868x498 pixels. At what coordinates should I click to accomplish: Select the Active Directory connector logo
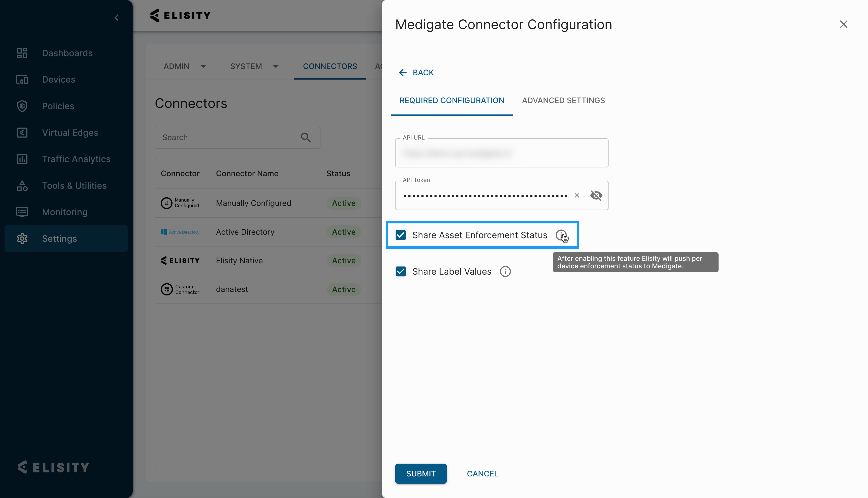(180, 232)
